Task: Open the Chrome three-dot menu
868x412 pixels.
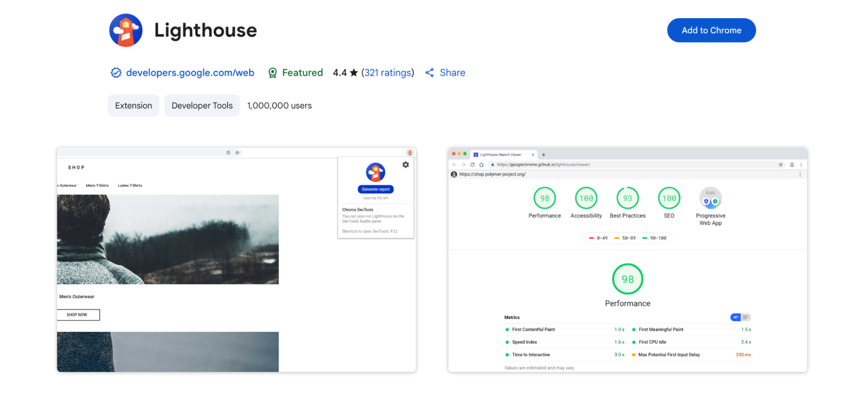Action: click(801, 165)
